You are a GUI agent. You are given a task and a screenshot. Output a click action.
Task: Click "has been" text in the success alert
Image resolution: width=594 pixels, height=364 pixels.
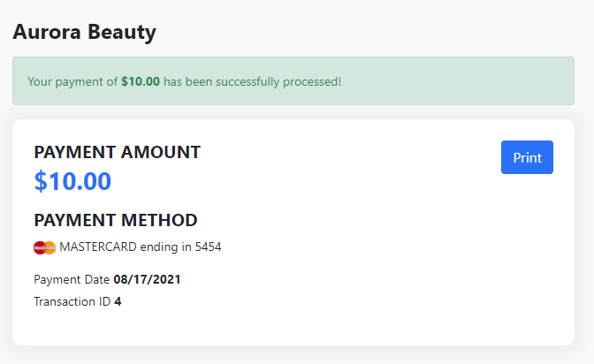point(185,81)
